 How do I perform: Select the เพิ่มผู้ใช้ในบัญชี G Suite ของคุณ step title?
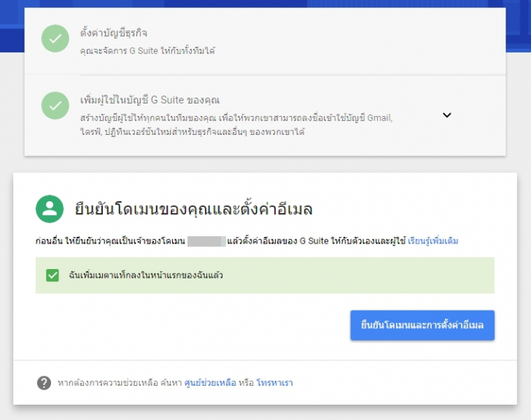point(150,100)
